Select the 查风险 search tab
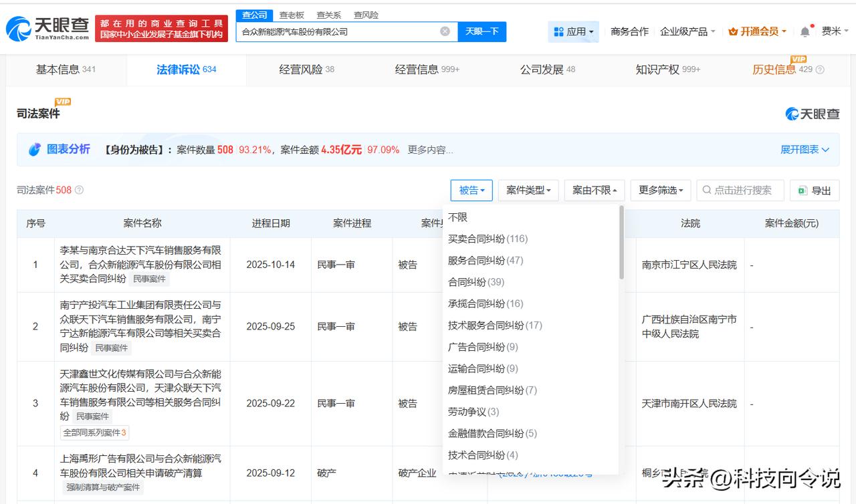Image resolution: width=856 pixels, height=504 pixels. click(x=366, y=15)
